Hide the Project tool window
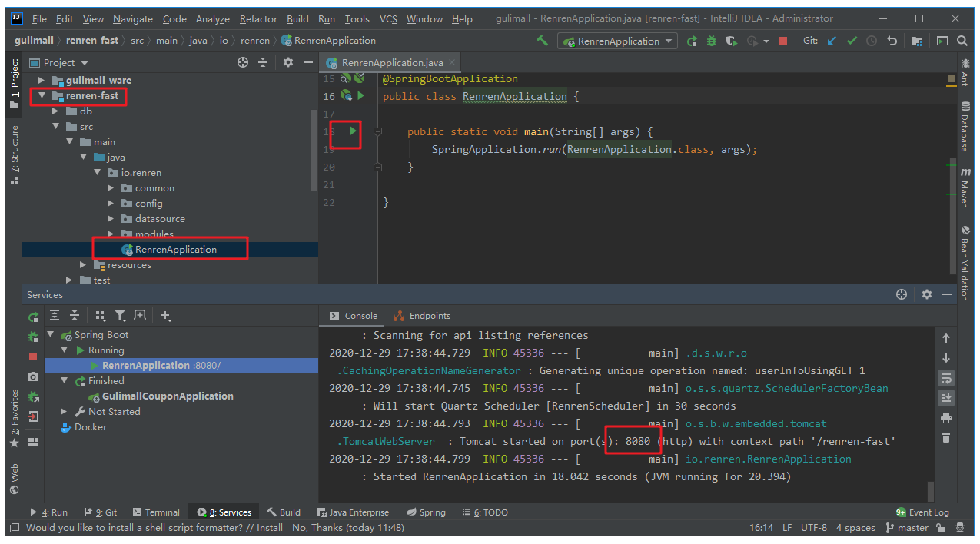The image size is (980, 544). tap(308, 62)
